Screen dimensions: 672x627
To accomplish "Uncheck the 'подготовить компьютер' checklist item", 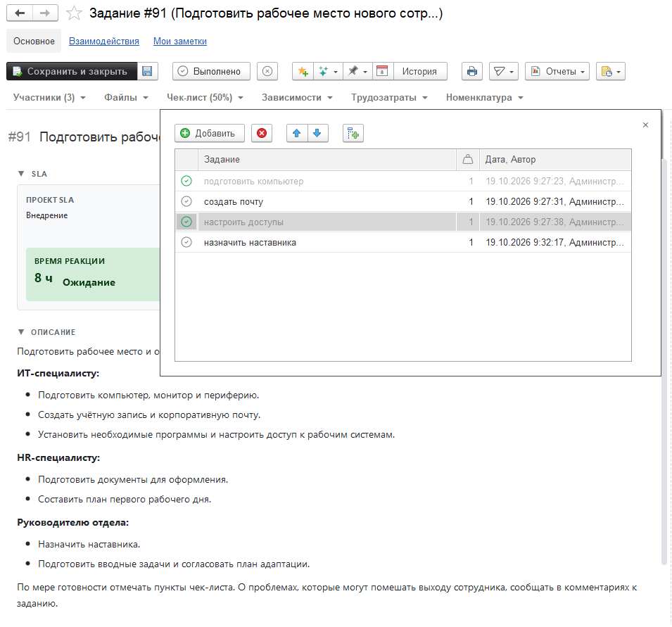I will (x=186, y=181).
